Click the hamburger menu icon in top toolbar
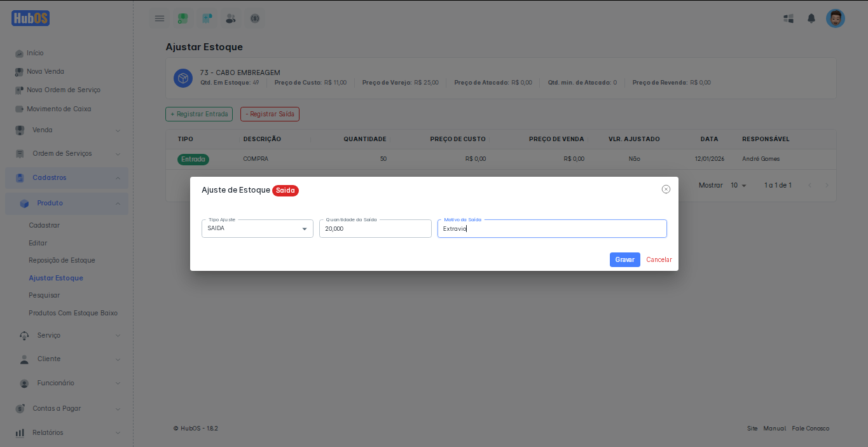This screenshot has width=868, height=447. (160, 18)
